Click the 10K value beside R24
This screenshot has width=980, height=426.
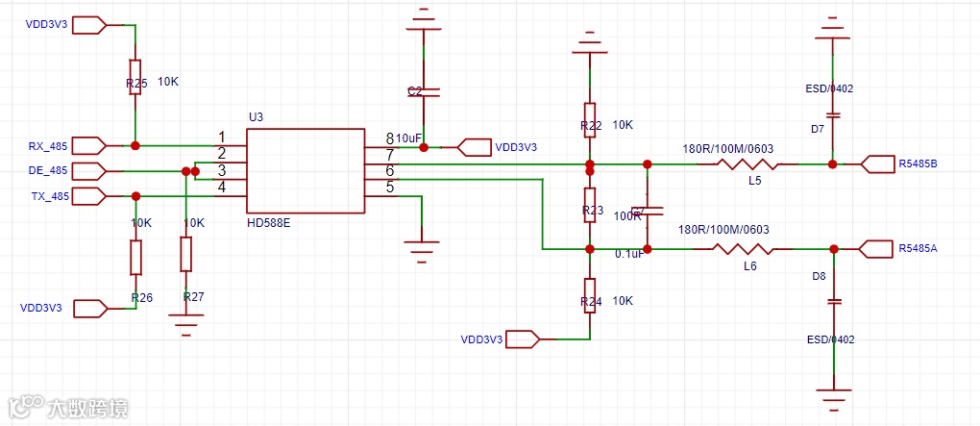click(623, 301)
